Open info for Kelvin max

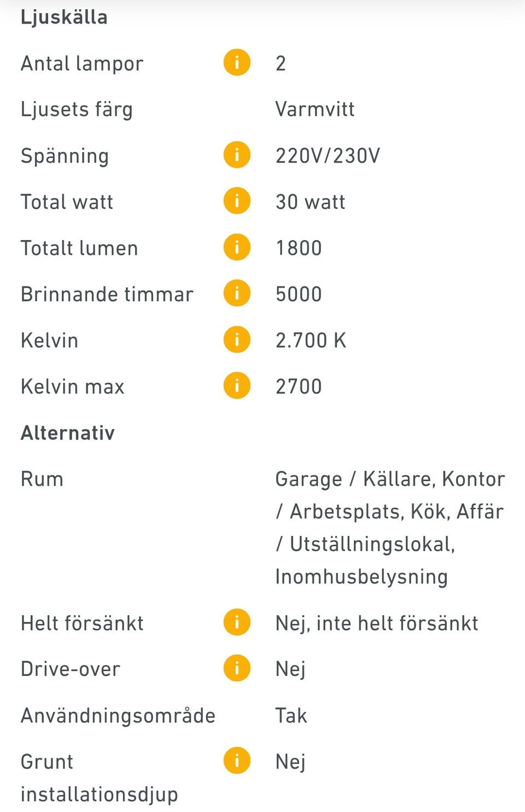tap(236, 386)
